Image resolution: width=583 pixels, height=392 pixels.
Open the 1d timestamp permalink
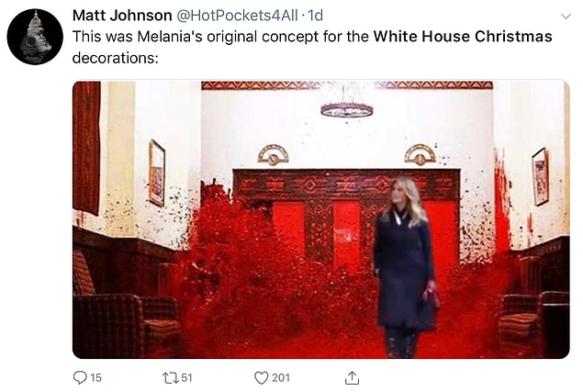click(316, 16)
